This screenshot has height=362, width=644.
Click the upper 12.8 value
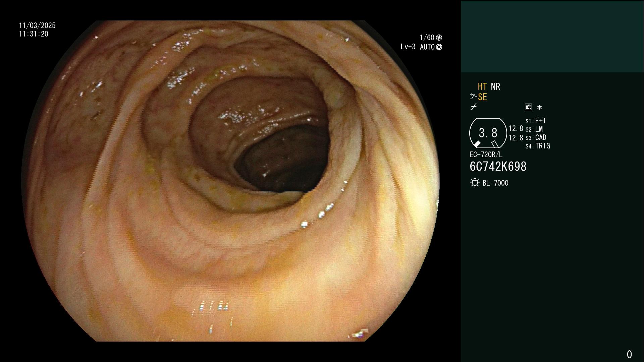click(x=516, y=129)
